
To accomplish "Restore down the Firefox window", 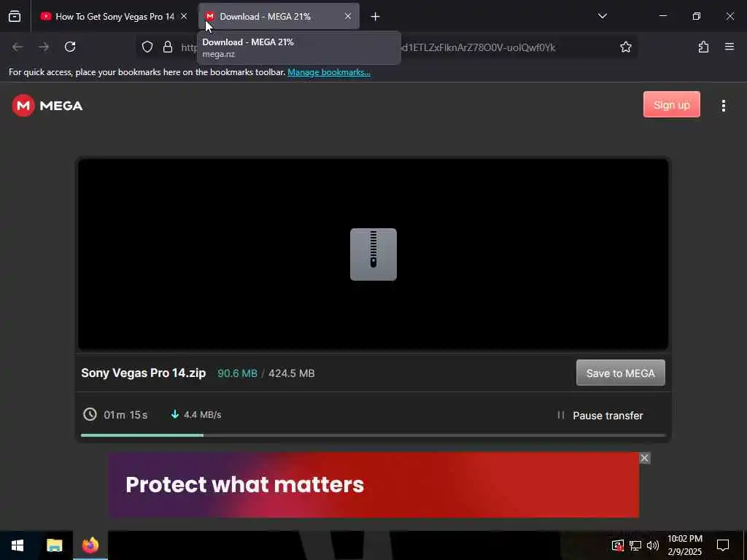I will tap(697, 16).
